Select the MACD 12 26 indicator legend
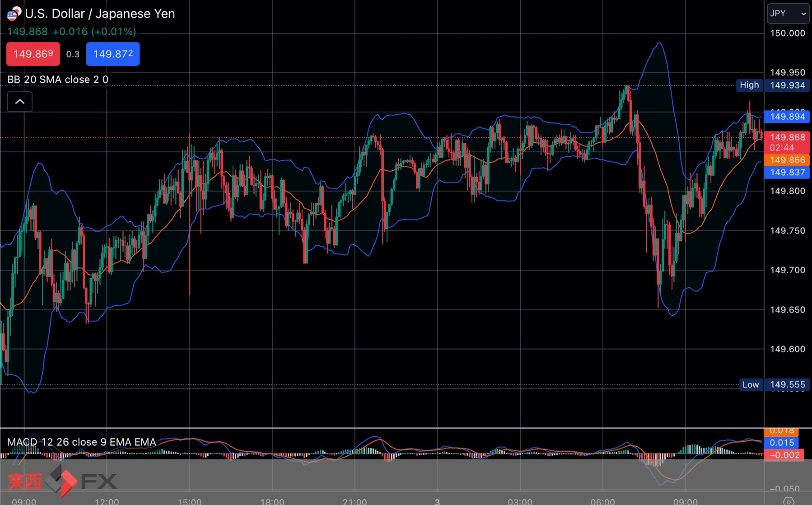The image size is (812, 505). tap(82, 442)
